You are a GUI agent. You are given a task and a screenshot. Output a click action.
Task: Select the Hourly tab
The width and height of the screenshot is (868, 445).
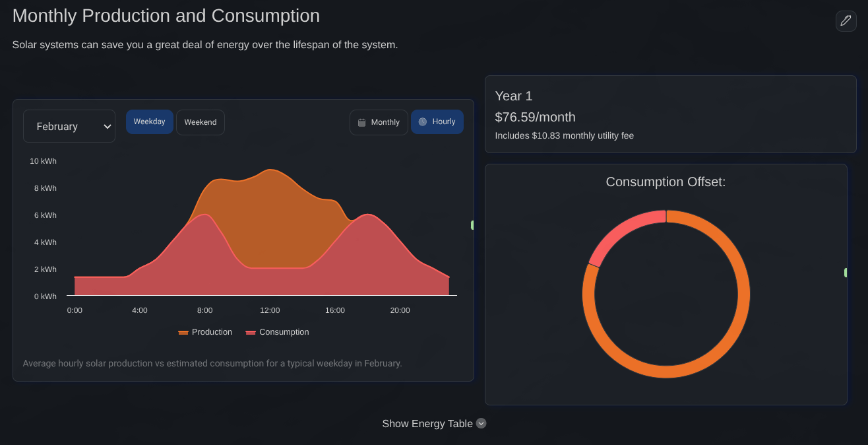437,121
